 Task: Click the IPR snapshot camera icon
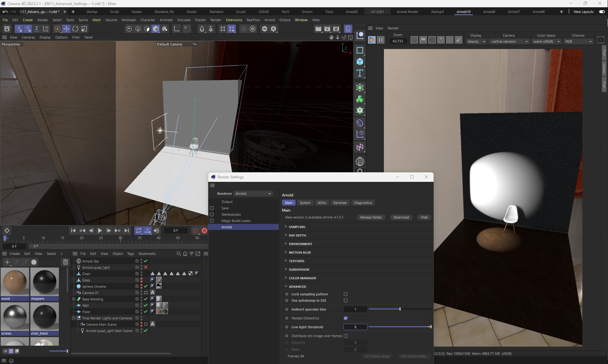pyautogui.click(x=600, y=40)
